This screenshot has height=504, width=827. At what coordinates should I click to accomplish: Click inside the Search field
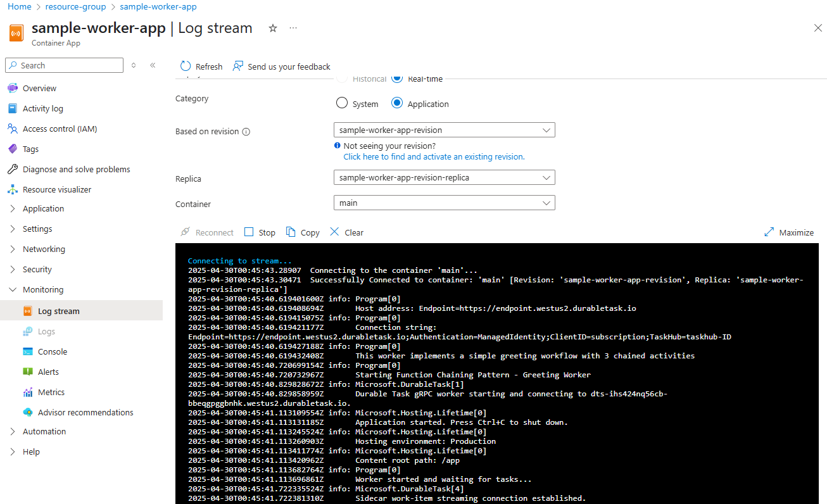[63, 65]
